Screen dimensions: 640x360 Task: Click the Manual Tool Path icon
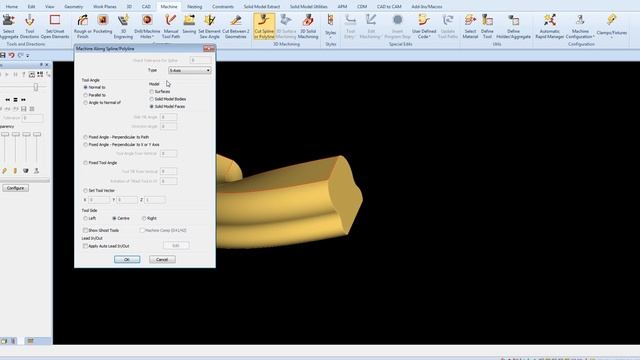(171, 26)
